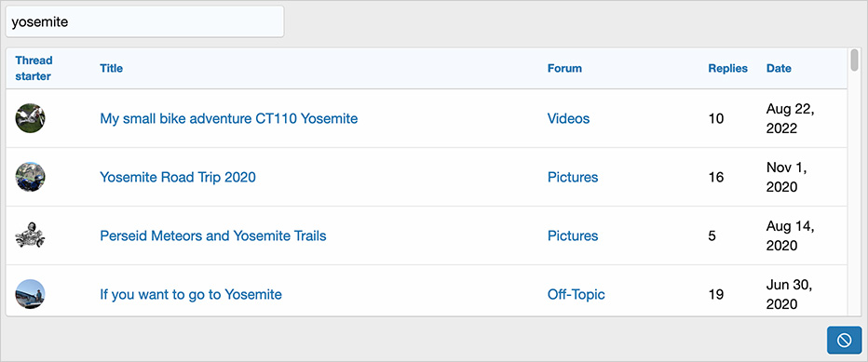Click the results list scrollbar thumb
This screenshot has height=362, width=868.
click(x=855, y=60)
